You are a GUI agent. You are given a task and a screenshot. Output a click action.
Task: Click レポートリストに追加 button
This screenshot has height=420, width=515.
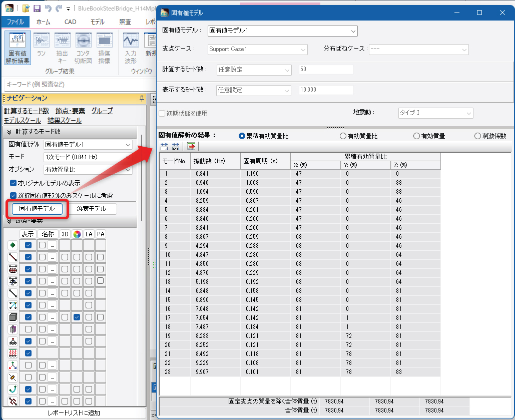point(74,413)
